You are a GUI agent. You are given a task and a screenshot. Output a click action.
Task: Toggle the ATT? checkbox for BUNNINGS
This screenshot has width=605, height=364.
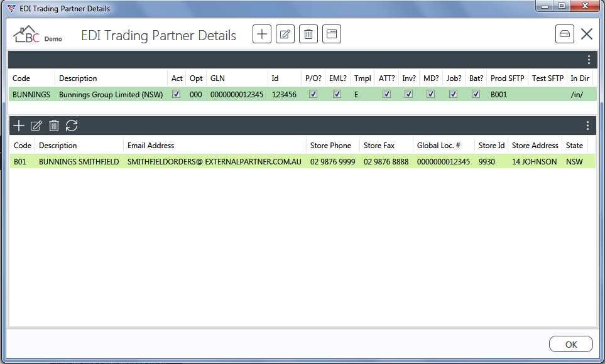(x=386, y=94)
